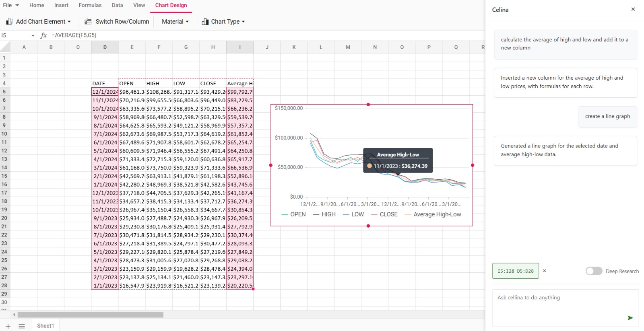Select column K header
The image size is (644, 331).
click(x=294, y=47)
